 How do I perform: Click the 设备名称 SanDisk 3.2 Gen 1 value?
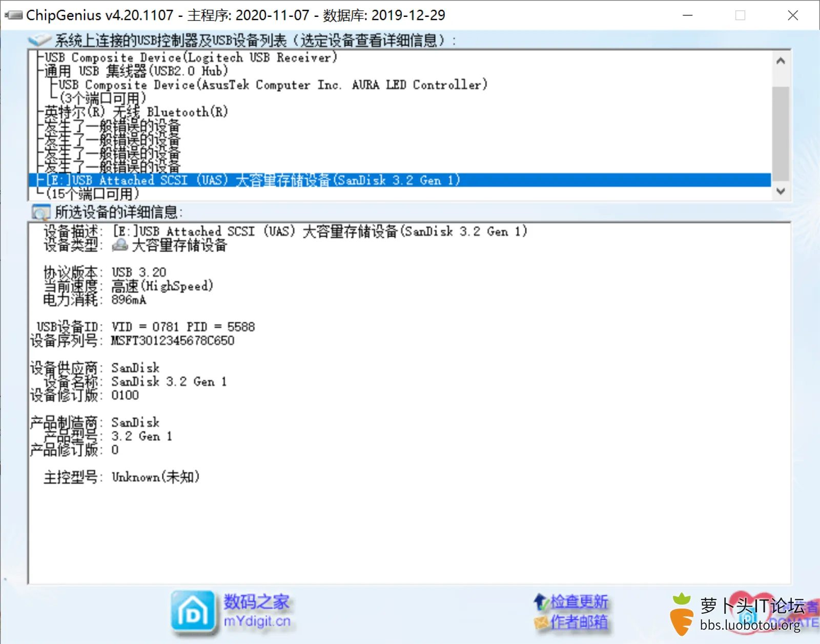click(169, 382)
